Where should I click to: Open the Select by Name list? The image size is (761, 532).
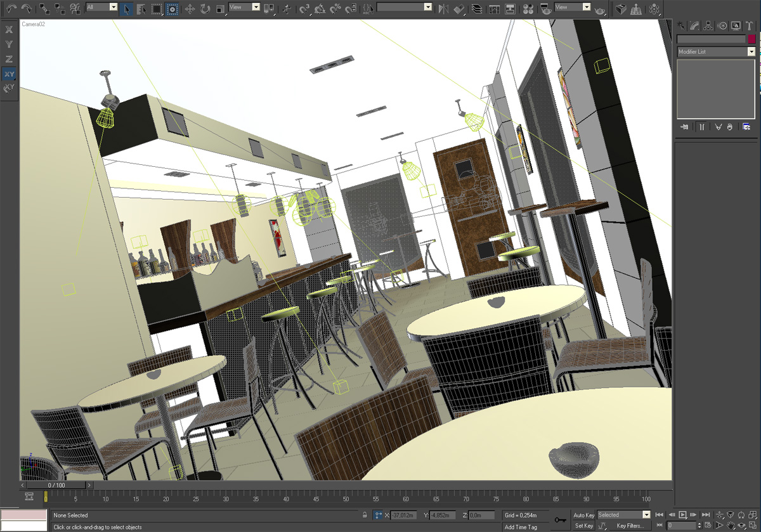pos(141,9)
